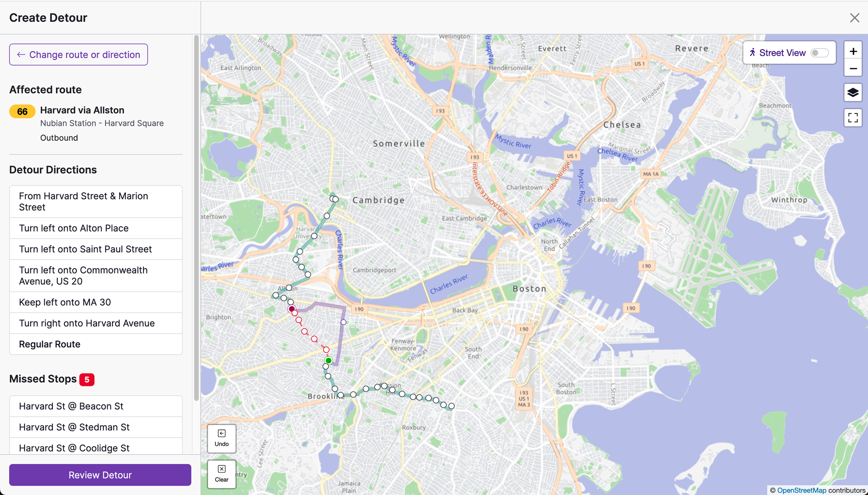The height and width of the screenshot is (495, 868).
Task: Enter fullscreen map mode
Action: [x=853, y=118]
